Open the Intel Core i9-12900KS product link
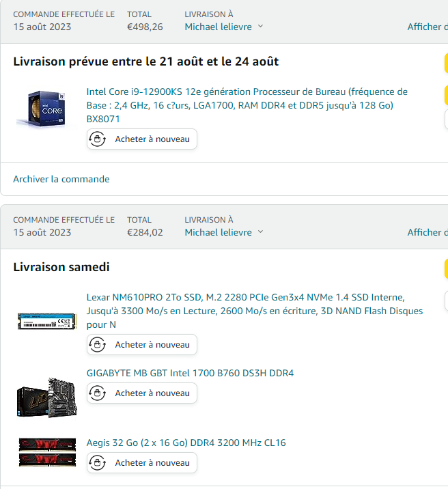448x489 pixels. point(247,105)
